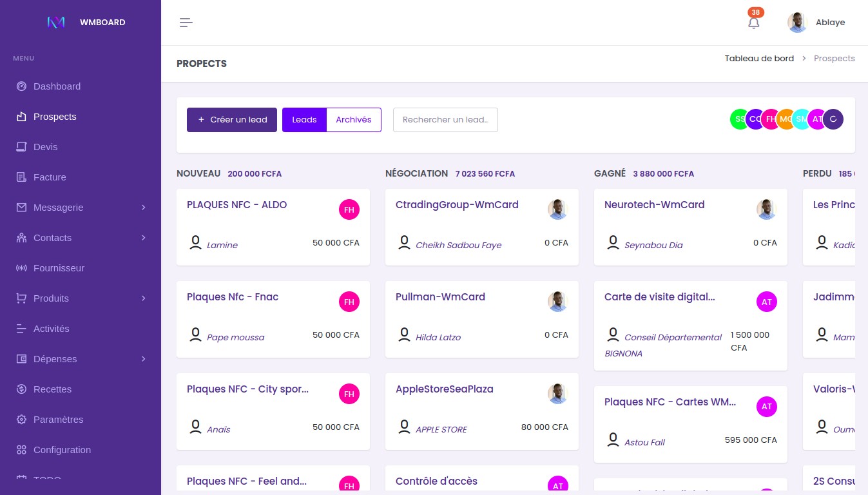The height and width of the screenshot is (495, 868).
Task: Click the Rechercher un lead search field
Action: [445, 120]
